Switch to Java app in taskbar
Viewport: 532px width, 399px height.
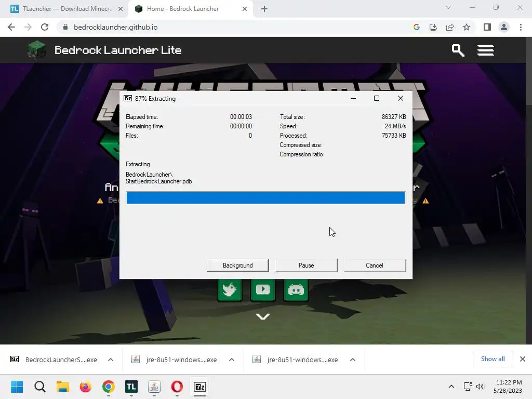click(154, 387)
